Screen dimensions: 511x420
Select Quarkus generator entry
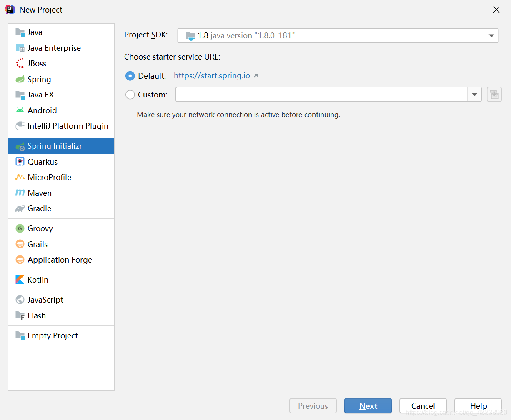(61, 162)
